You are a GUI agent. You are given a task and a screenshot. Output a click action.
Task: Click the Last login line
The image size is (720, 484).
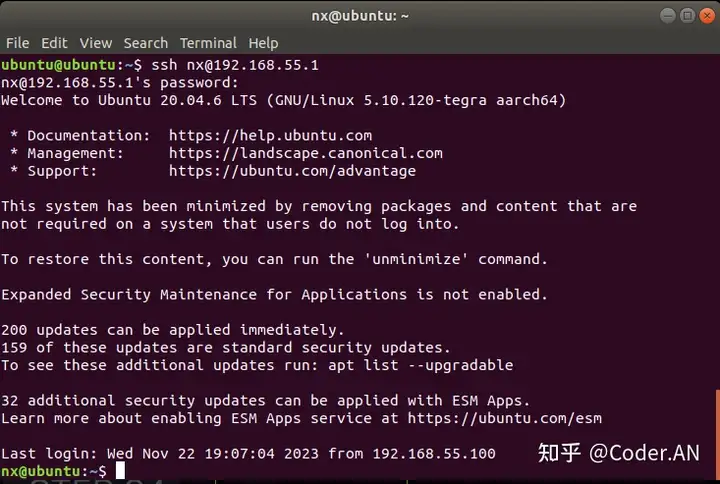point(248,454)
